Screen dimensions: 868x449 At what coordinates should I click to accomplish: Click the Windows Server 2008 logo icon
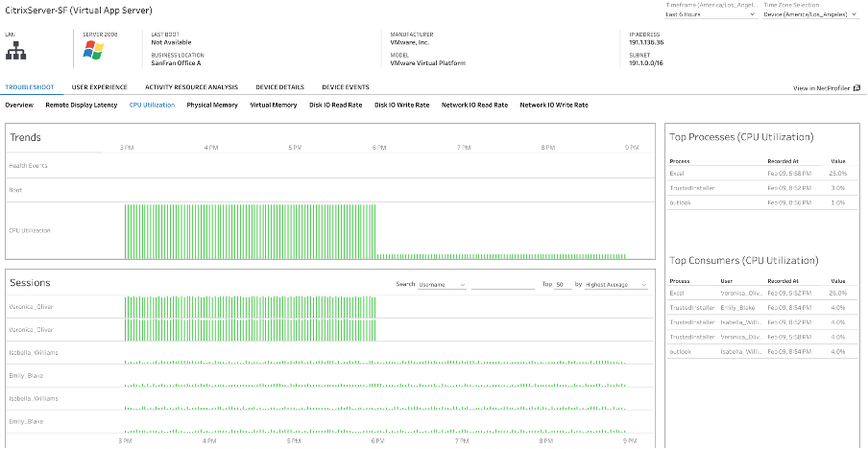[93, 50]
